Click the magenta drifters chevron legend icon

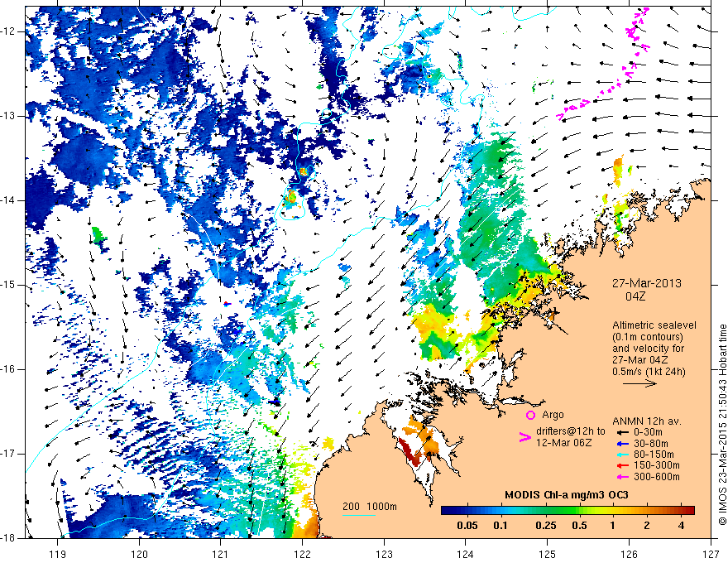[524, 437]
